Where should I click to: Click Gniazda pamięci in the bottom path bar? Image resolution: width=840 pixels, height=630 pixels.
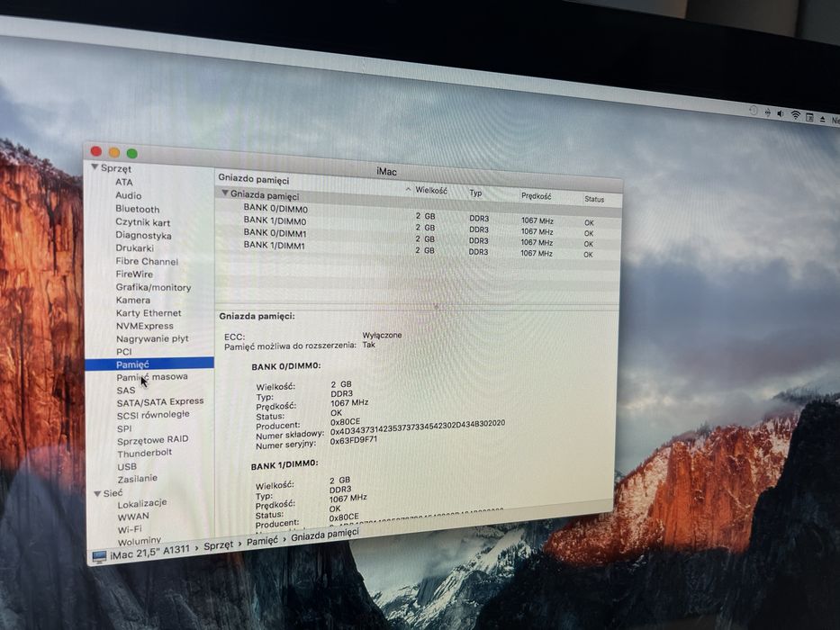[x=325, y=534]
